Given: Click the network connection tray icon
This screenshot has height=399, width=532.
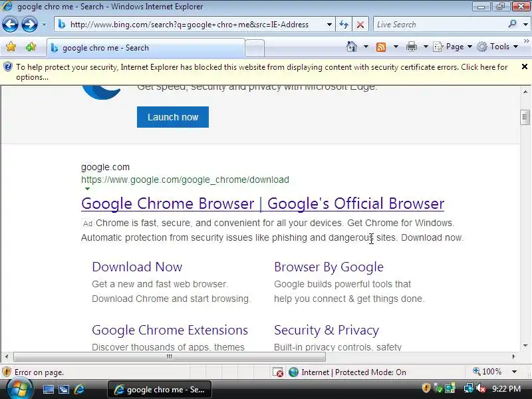Looking at the screenshot, I should [469, 388].
